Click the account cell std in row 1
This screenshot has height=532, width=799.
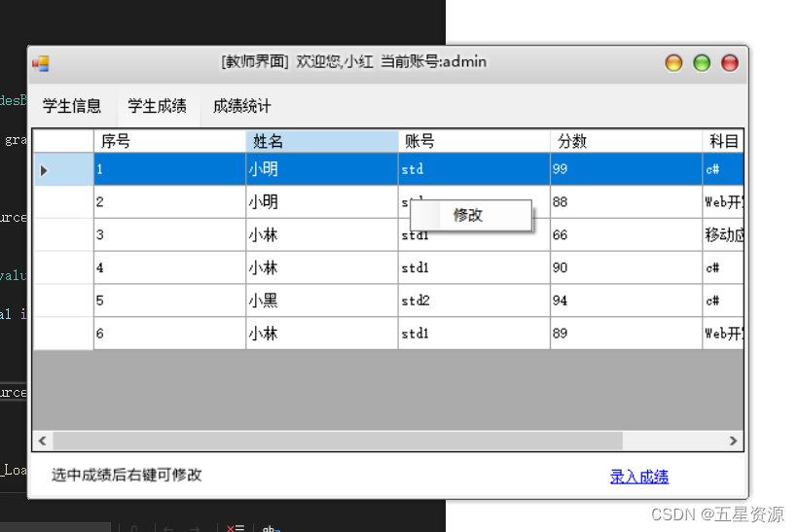coord(474,169)
